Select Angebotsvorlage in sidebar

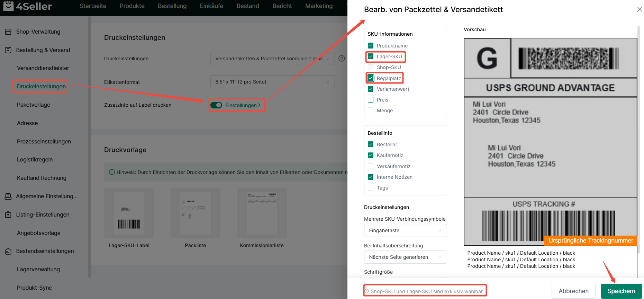coord(39,233)
